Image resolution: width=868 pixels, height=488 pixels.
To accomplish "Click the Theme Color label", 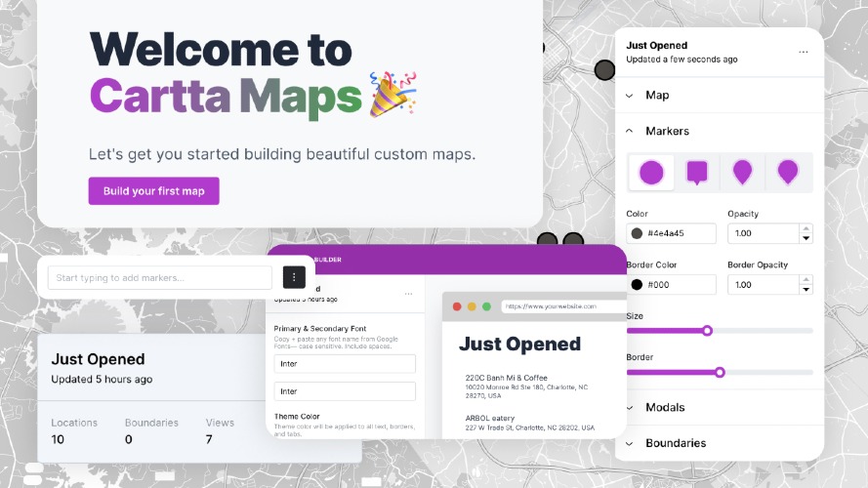I will [297, 416].
